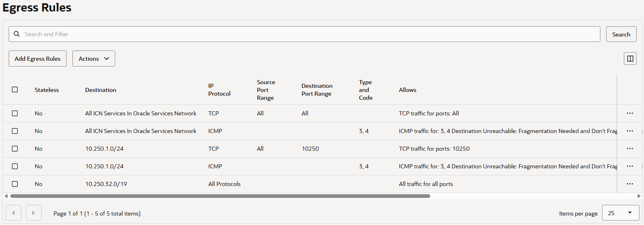644x225 pixels.
Task: Click the IP Protocol column header
Action: click(x=219, y=90)
